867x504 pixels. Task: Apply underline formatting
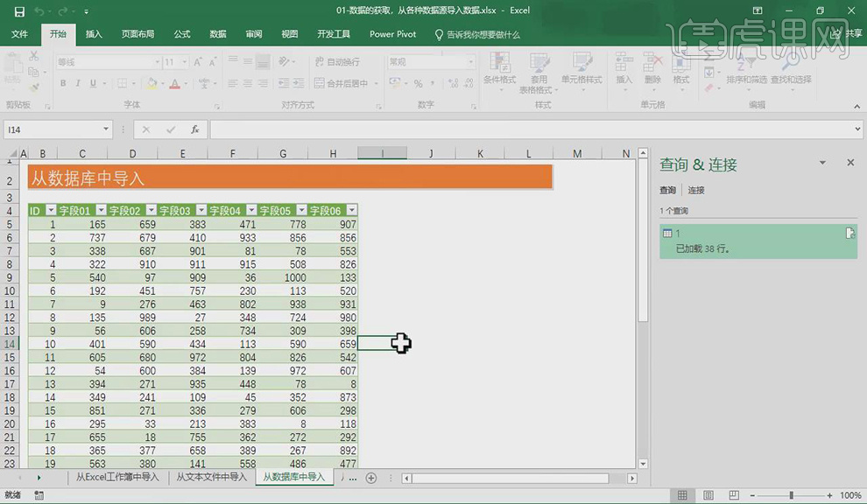tap(93, 83)
